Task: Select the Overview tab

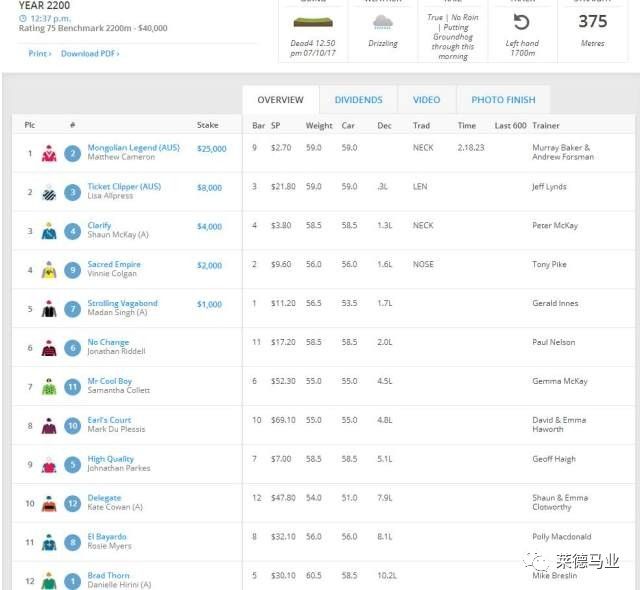Action: tap(280, 100)
